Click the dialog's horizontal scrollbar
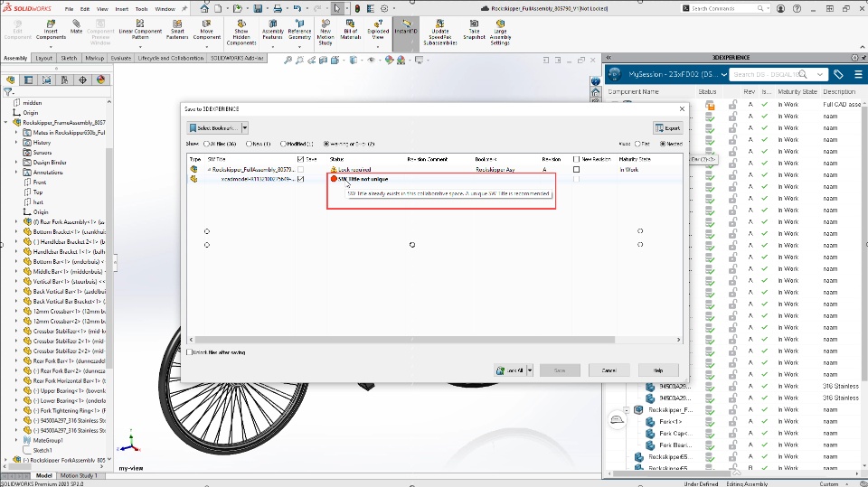868x487 pixels. point(405,340)
